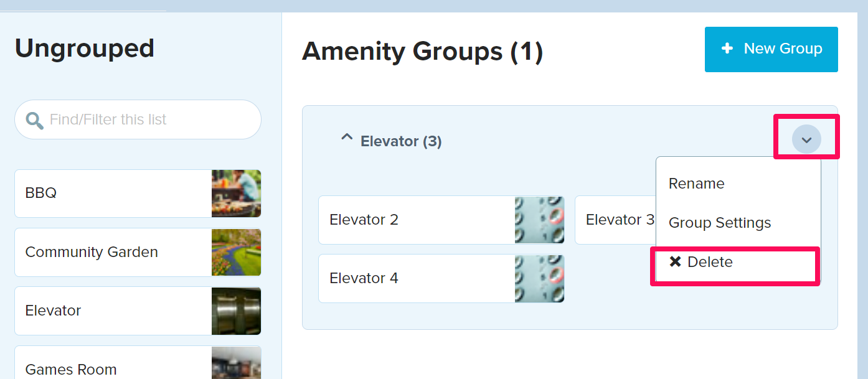This screenshot has width=868, height=379.
Task: Click the plus icon on New Group
Action: coord(727,49)
